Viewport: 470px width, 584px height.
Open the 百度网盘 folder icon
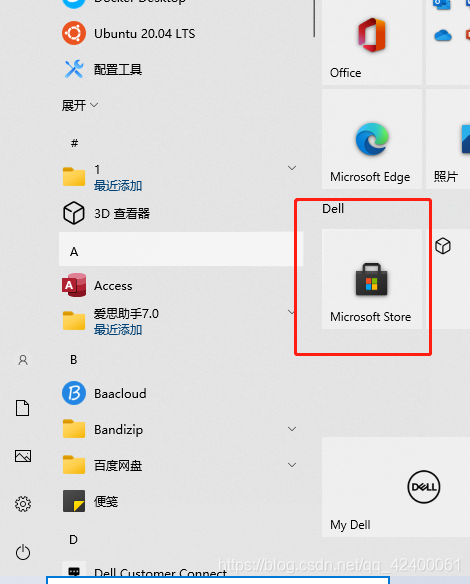tap(74, 465)
